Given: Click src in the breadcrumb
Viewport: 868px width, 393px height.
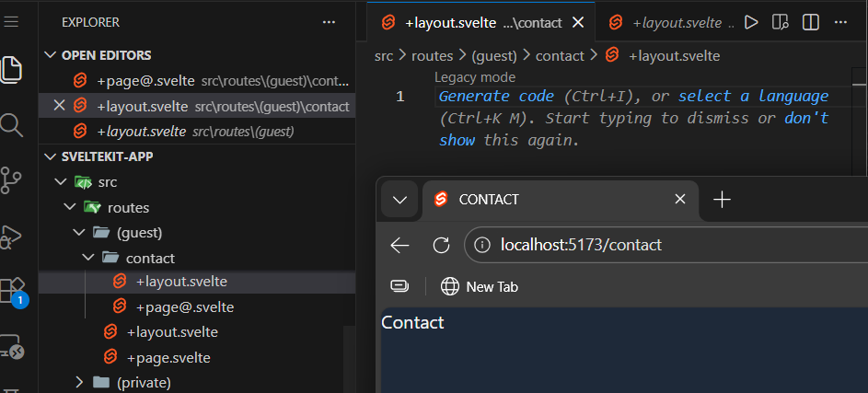Looking at the screenshot, I should click(384, 56).
